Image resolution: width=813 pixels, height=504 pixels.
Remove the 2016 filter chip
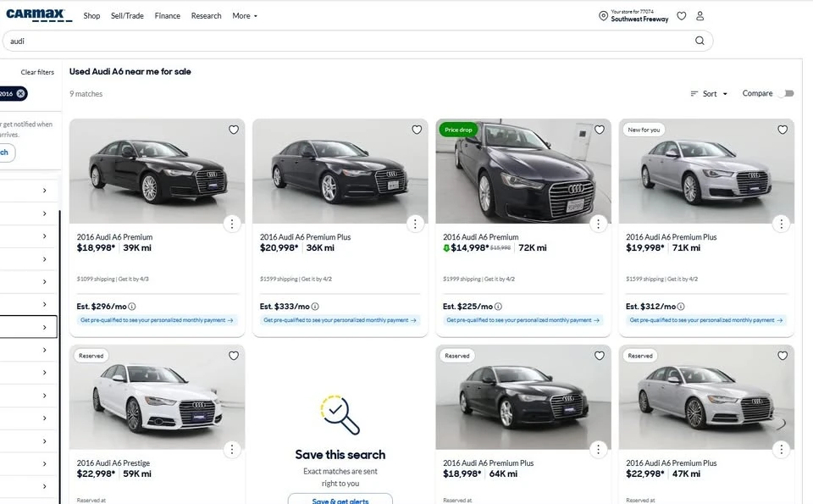20,94
